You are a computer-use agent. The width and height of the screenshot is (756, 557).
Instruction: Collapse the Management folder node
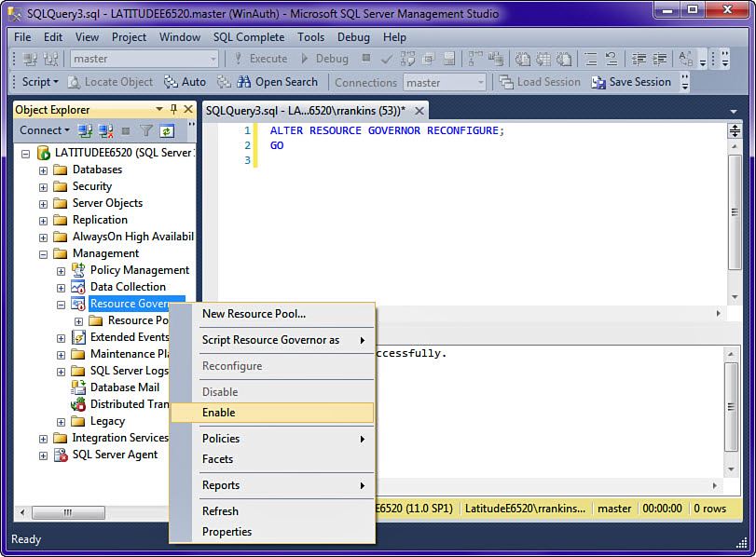[x=43, y=253]
